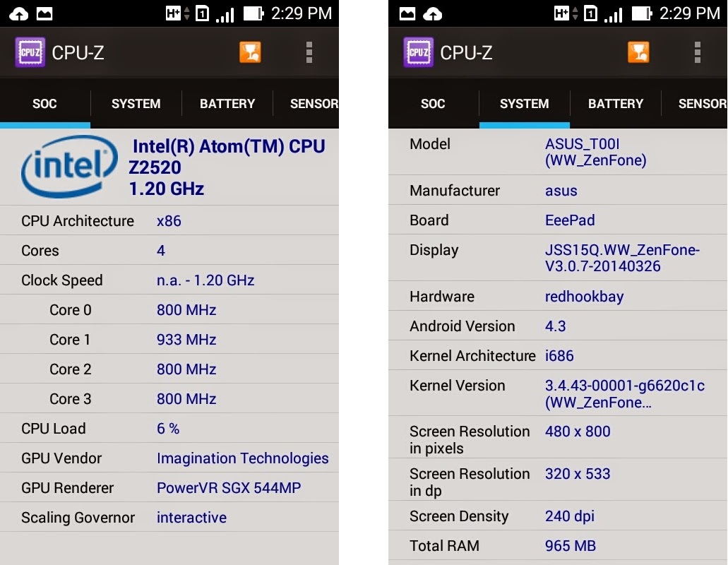Tap the cloud upload status icon in right screenshot

pyautogui.click(x=433, y=14)
